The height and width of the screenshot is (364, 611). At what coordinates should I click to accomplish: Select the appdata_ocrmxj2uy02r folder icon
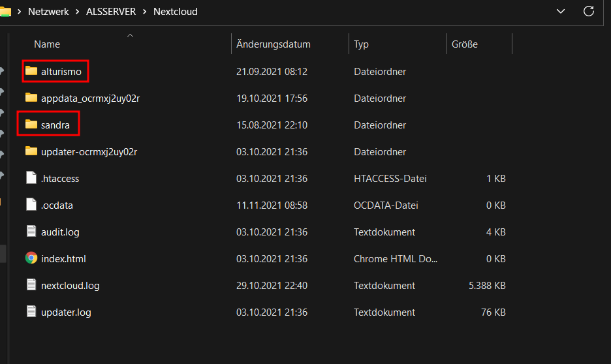tap(31, 97)
